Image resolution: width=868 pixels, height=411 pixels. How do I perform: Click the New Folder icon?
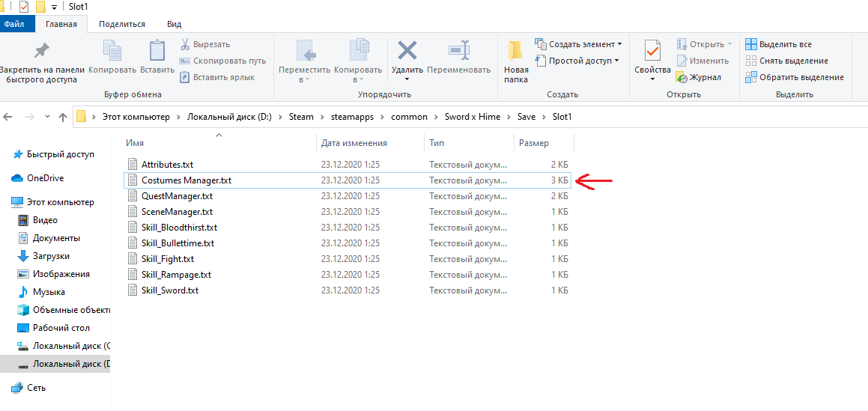(515, 51)
